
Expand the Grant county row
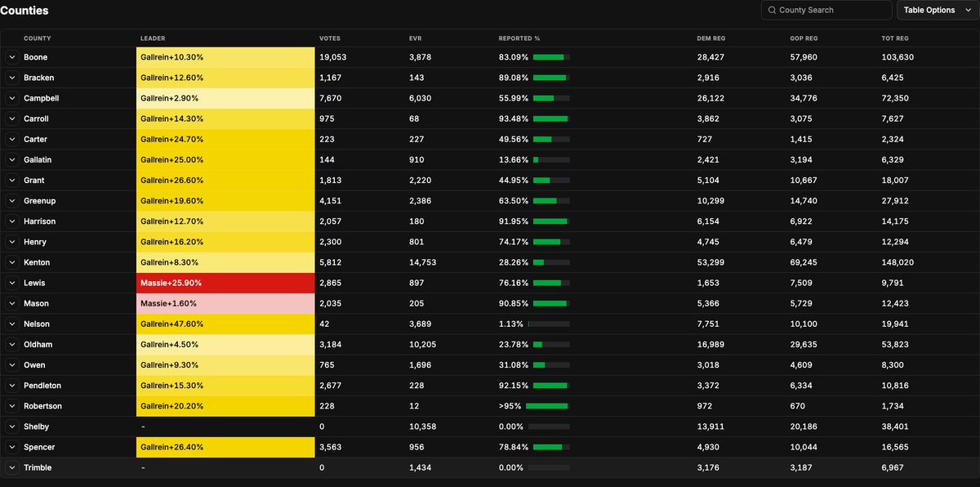pyautogui.click(x=12, y=181)
